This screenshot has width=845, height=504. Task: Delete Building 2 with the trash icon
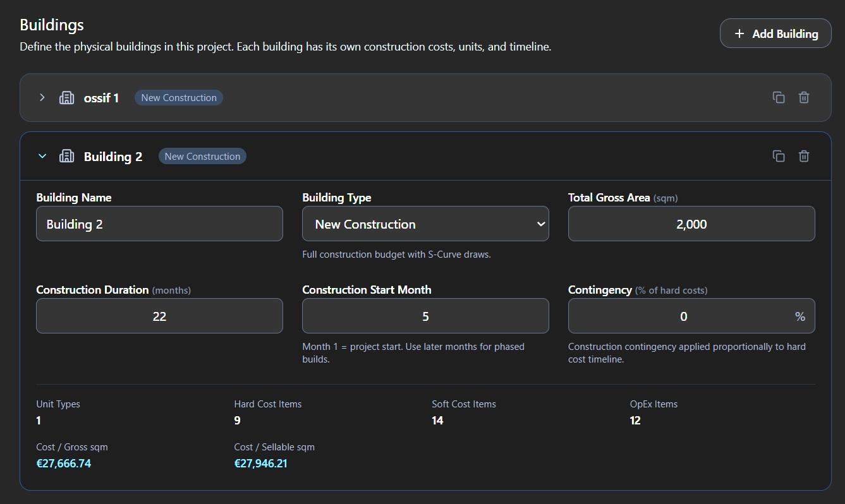(804, 156)
